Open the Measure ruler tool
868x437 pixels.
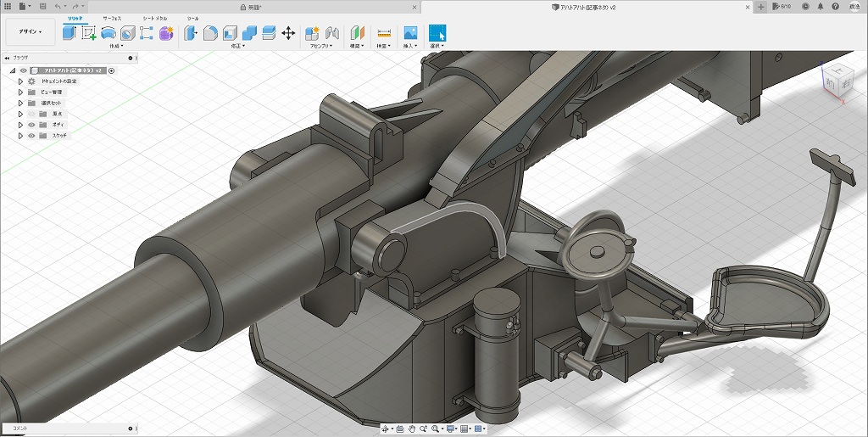tap(384, 33)
